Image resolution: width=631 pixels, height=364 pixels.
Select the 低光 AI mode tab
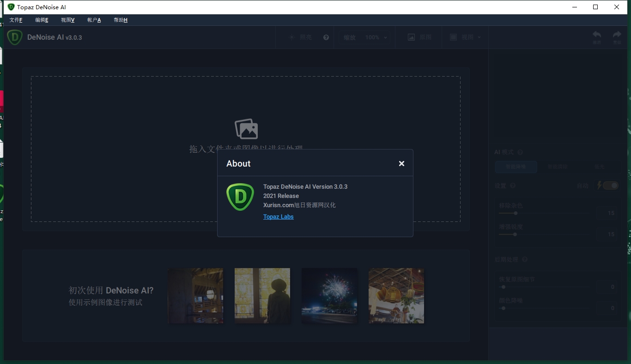pyautogui.click(x=599, y=167)
